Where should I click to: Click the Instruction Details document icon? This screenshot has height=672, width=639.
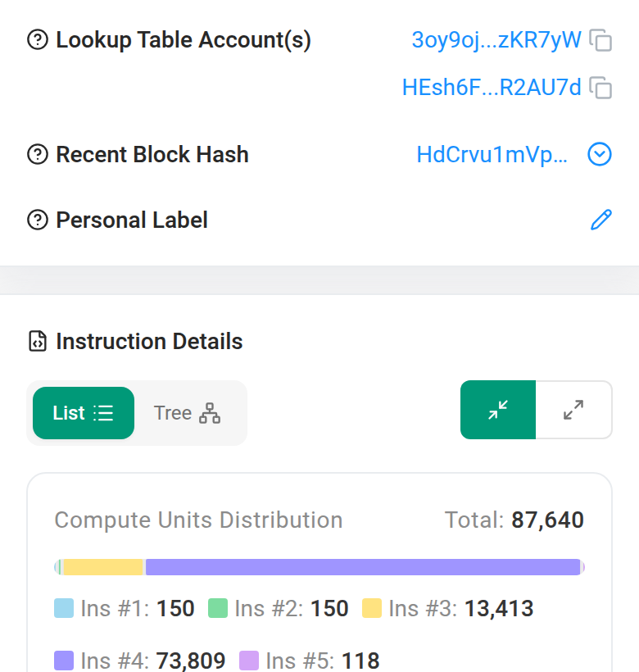38,341
